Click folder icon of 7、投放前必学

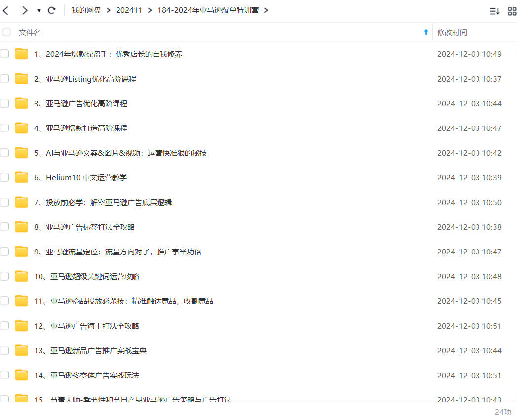click(x=21, y=202)
